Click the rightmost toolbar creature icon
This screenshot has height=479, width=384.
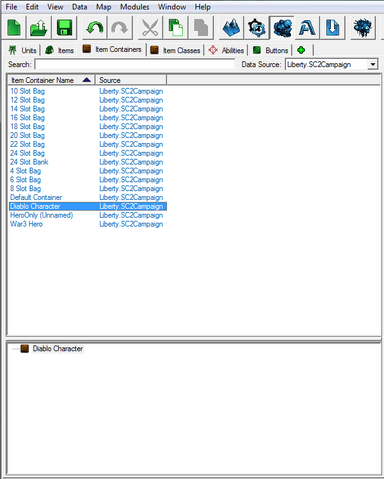tap(362, 28)
